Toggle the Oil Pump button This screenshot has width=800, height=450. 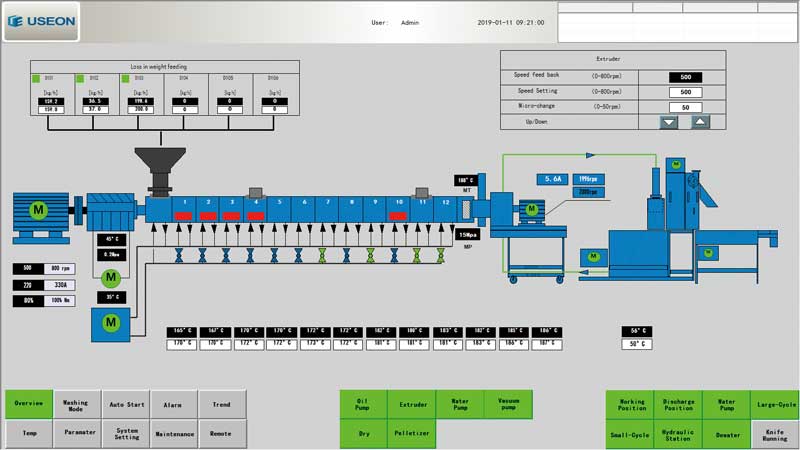coord(363,405)
